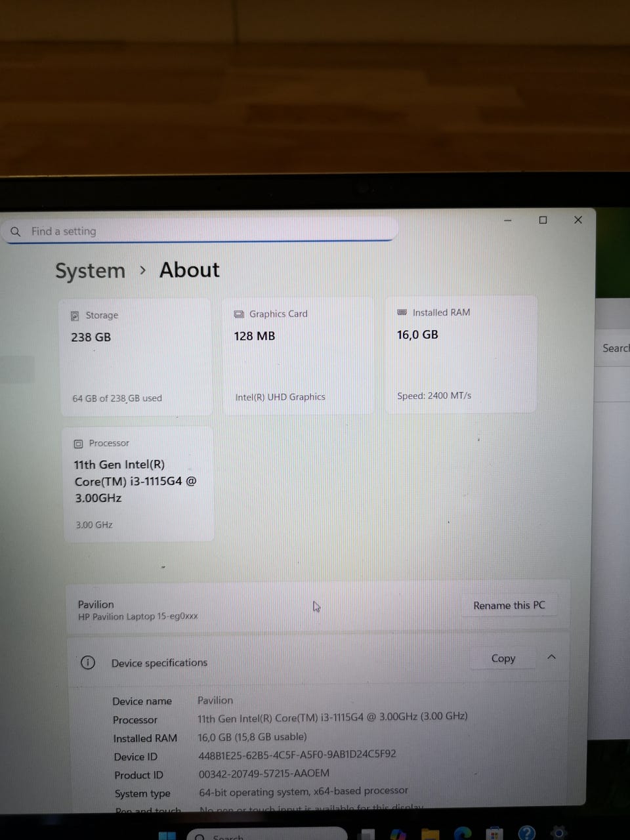Click the search magnifier icon in Settings
The height and width of the screenshot is (840, 630).
pos(16,232)
